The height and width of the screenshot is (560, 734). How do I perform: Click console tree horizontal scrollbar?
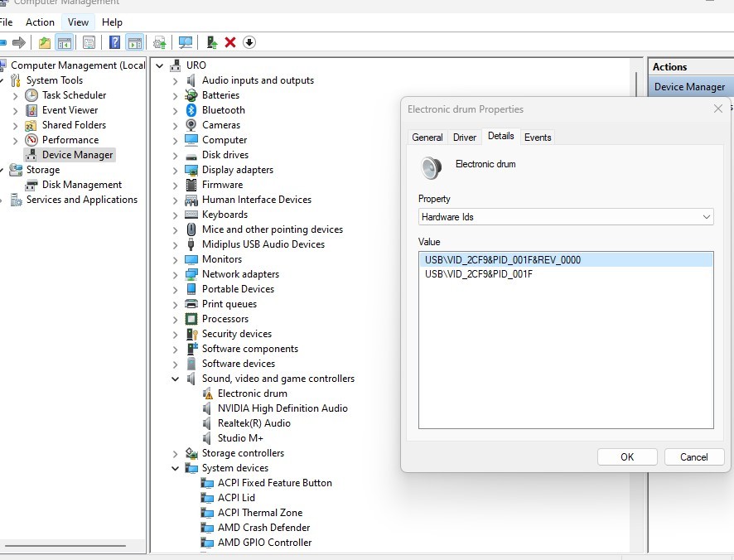[x=65, y=545]
